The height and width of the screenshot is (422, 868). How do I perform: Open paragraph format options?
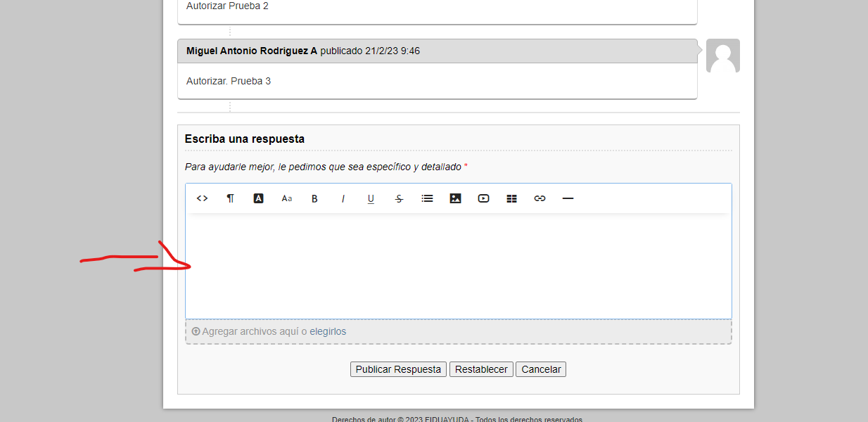(x=230, y=198)
